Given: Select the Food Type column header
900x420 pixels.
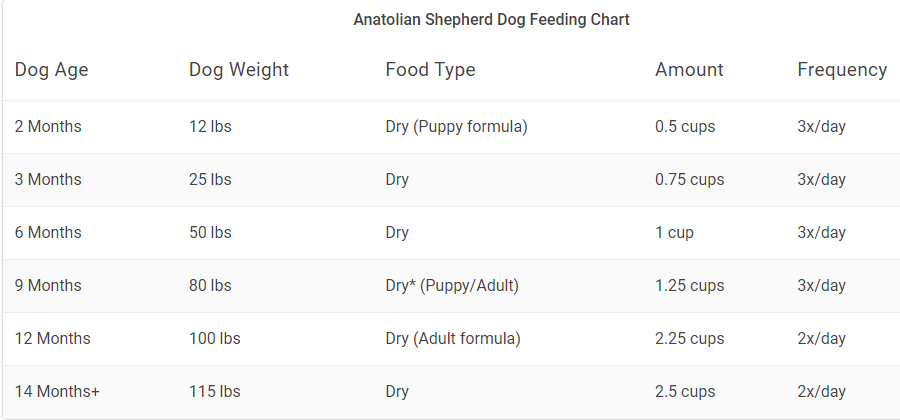Looking at the screenshot, I should click(x=430, y=70).
